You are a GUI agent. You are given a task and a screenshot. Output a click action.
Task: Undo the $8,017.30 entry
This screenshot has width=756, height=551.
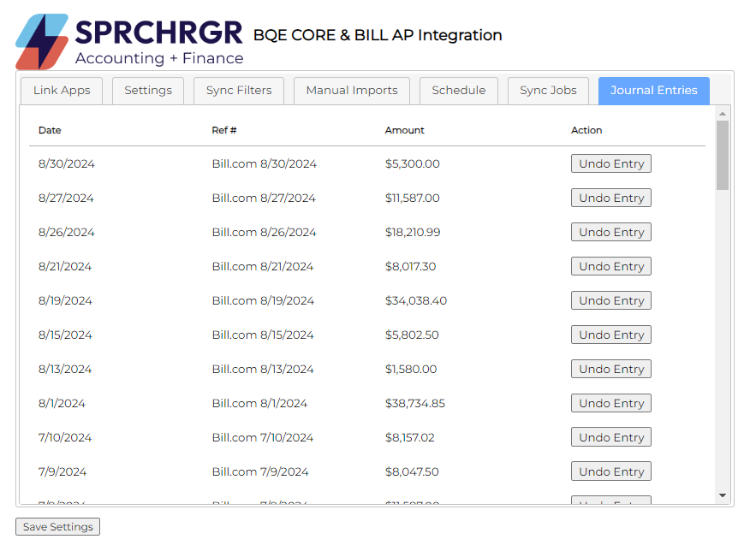[x=610, y=266]
